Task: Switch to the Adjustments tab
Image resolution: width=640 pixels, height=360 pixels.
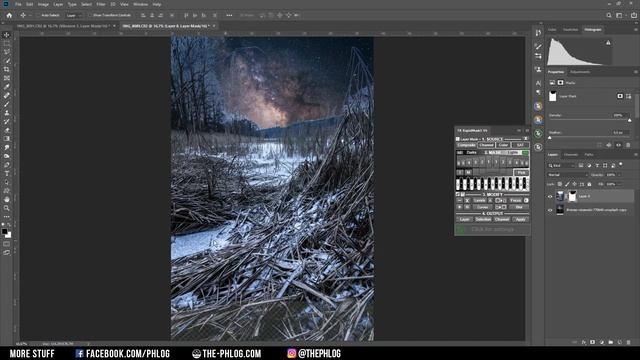Action: [580, 72]
